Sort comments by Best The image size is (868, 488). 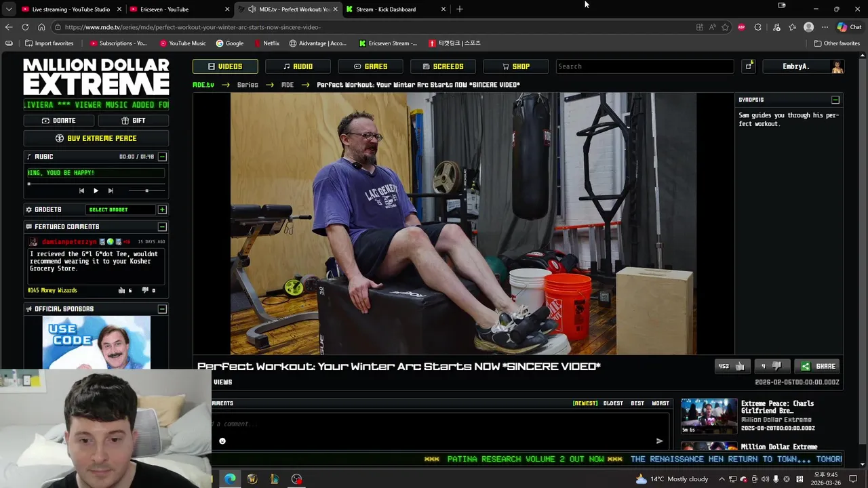[637, 403]
